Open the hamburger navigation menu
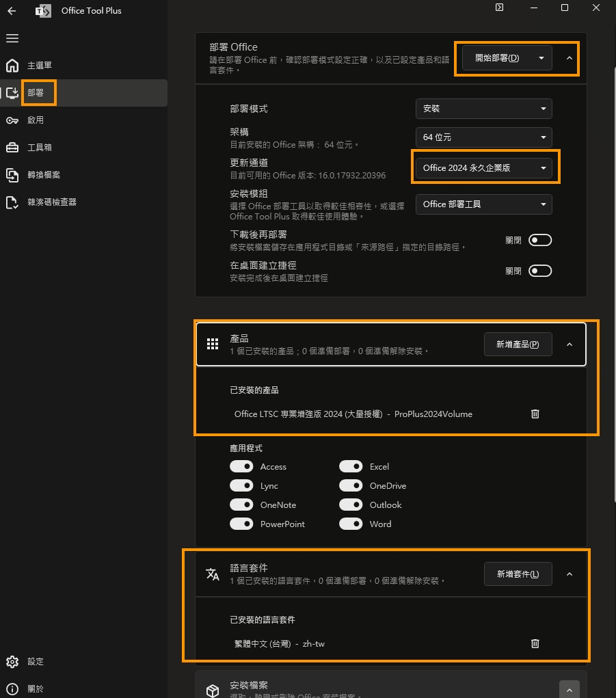This screenshot has height=698, width=616. point(12,38)
